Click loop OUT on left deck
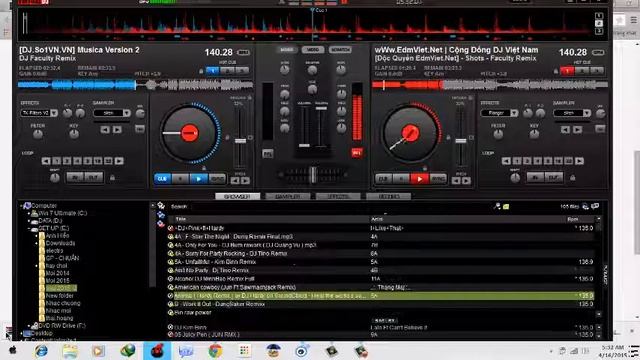The height and width of the screenshot is (360, 640). point(93,178)
